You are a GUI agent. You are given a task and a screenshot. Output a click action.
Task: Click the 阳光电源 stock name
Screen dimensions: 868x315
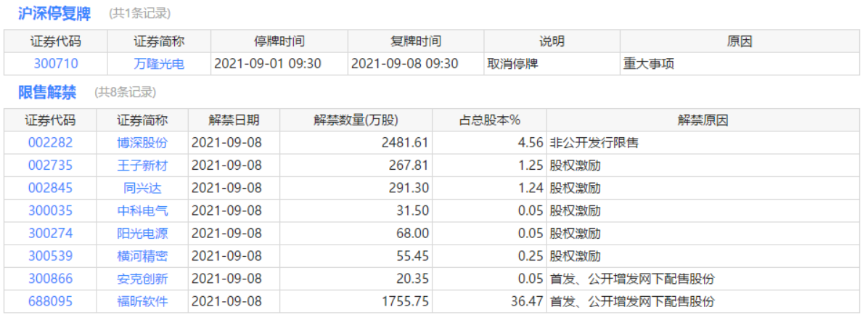pyautogui.click(x=142, y=234)
